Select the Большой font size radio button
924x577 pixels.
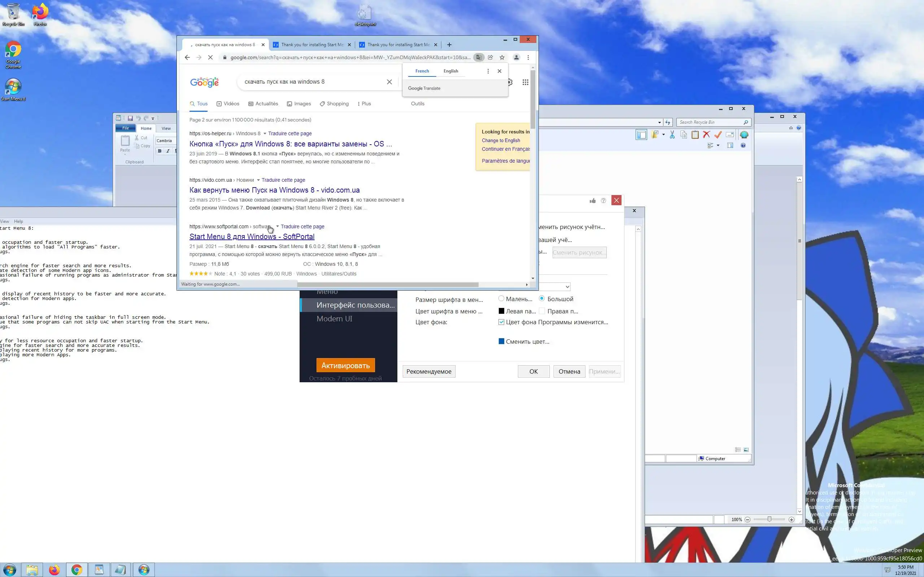click(542, 299)
